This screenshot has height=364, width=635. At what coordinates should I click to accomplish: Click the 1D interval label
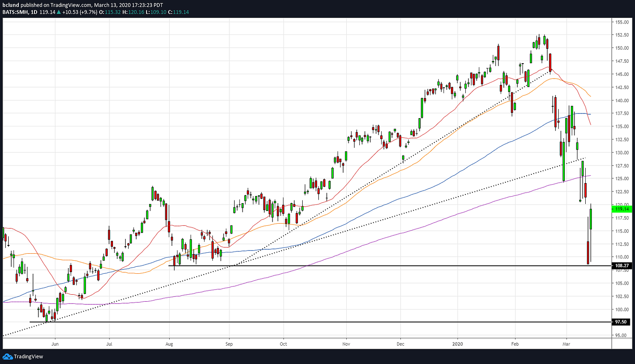pos(34,13)
